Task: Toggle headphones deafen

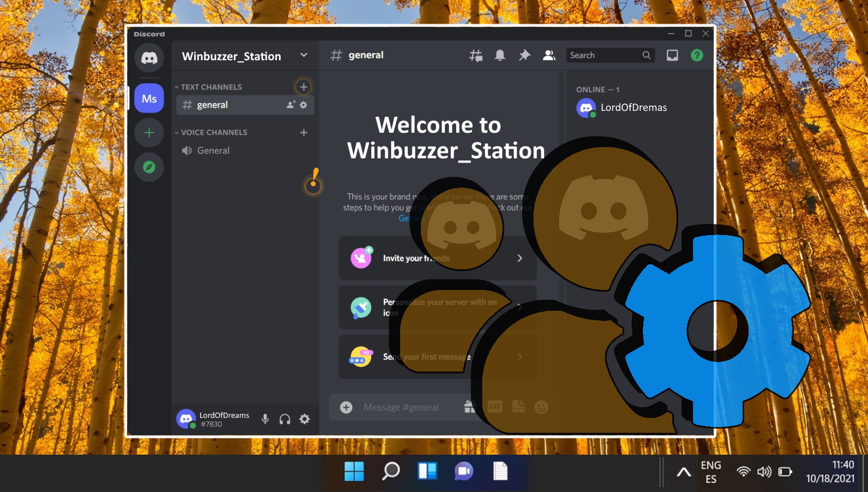Action: (285, 419)
